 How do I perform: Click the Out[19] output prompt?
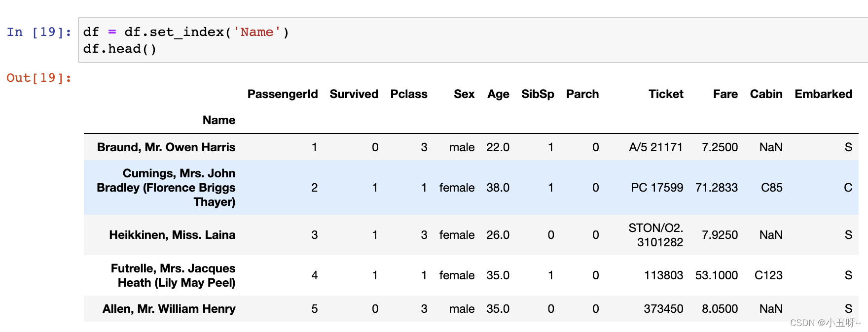tap(39, 78)
